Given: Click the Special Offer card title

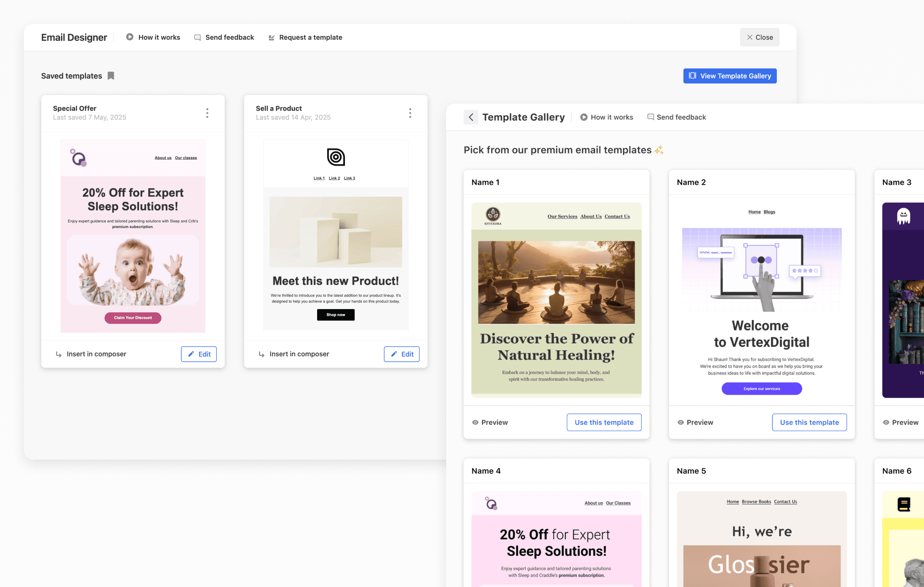Looking at the screenshot, I should pyautogui.click(x=74, y=108).
